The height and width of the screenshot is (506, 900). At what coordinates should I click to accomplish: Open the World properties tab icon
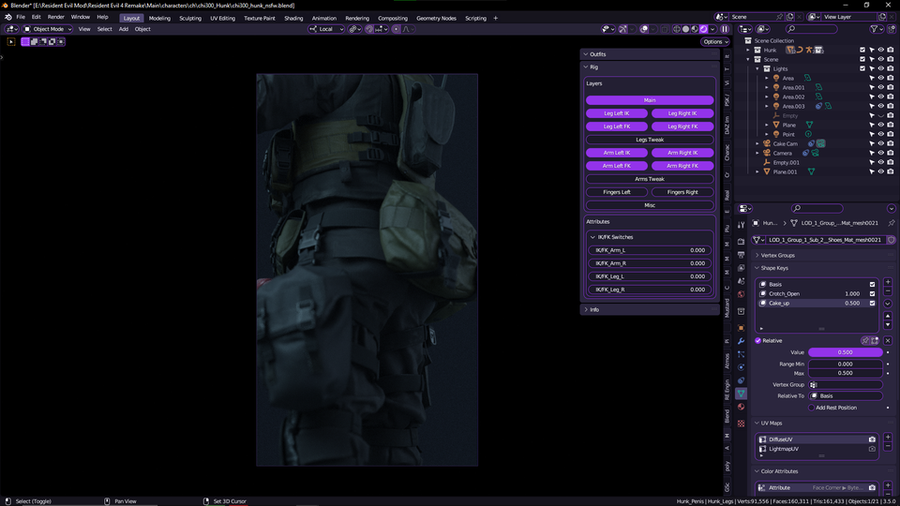(x=741, y=294)
